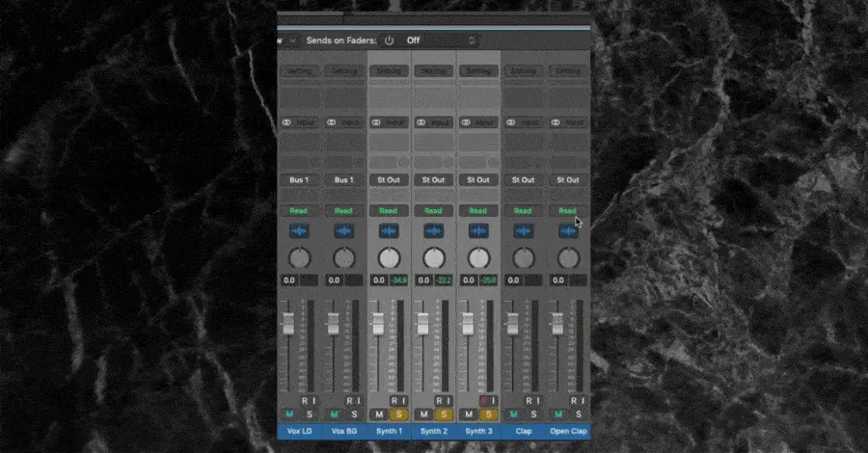The height and width of the screenshot is (453, 868).
Task: Click the Synth 1 pan knob
Action: click(x=390, y=257)
